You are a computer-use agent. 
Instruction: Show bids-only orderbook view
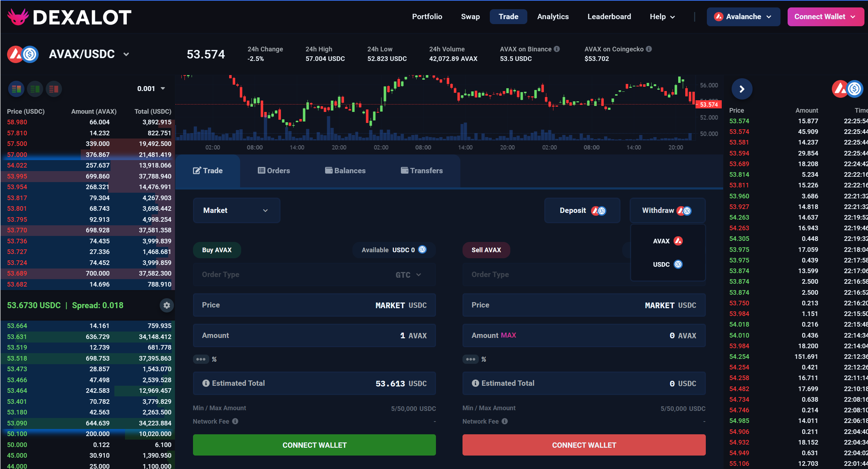point(35,89)
